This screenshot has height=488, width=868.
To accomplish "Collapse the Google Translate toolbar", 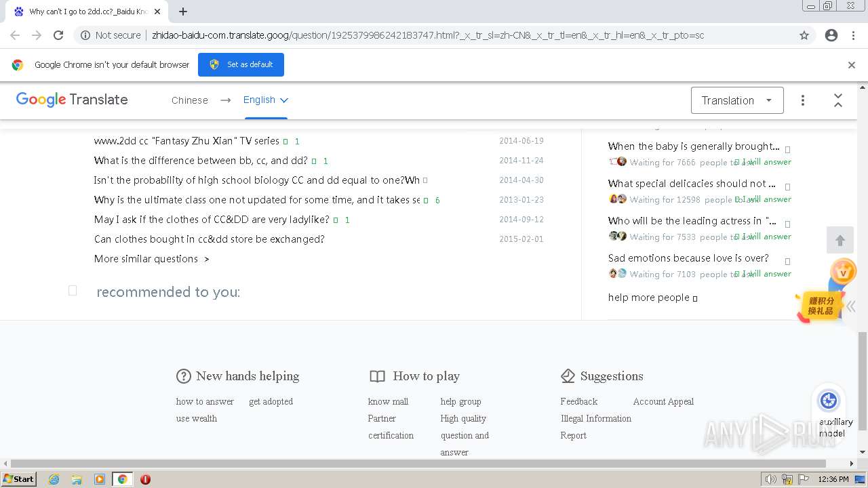I will (838, 100).
